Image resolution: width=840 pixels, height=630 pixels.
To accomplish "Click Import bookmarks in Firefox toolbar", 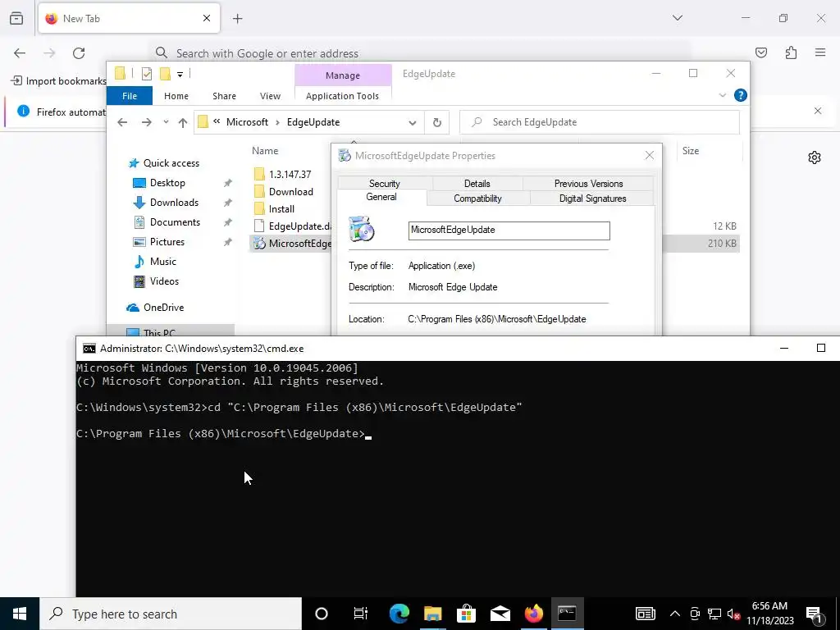I will click(x=59, y=81).
